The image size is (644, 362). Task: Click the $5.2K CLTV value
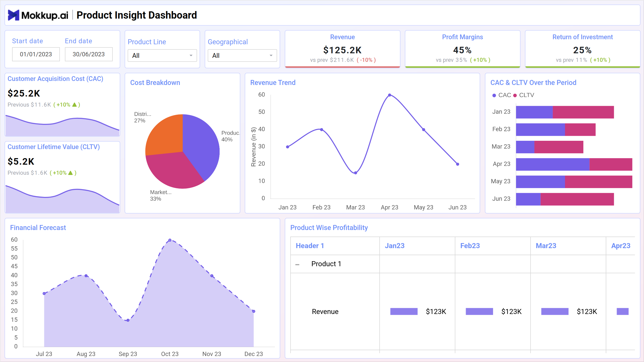click(x=21, y=161)
